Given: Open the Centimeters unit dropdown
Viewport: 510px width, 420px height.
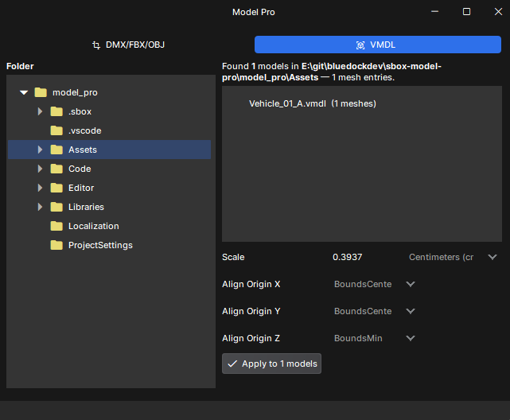Looking at the screenshot, I should click(x=453, y=257).
